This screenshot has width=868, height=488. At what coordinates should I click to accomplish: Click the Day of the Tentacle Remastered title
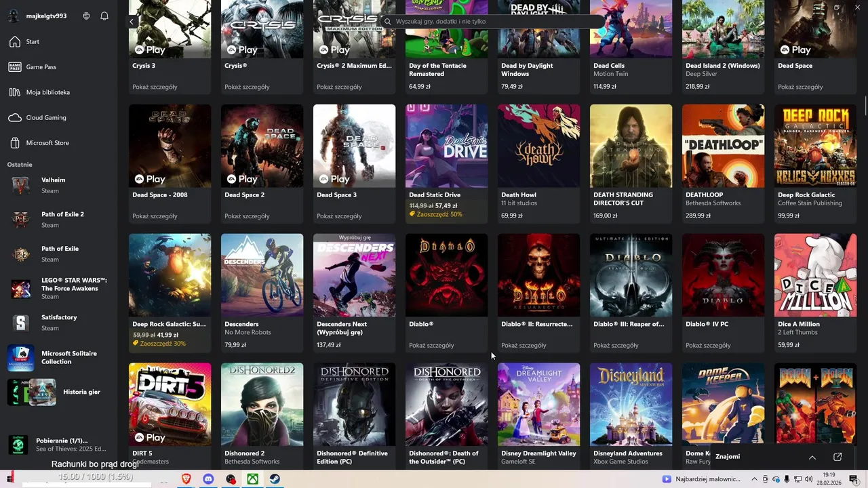[437, 70]
